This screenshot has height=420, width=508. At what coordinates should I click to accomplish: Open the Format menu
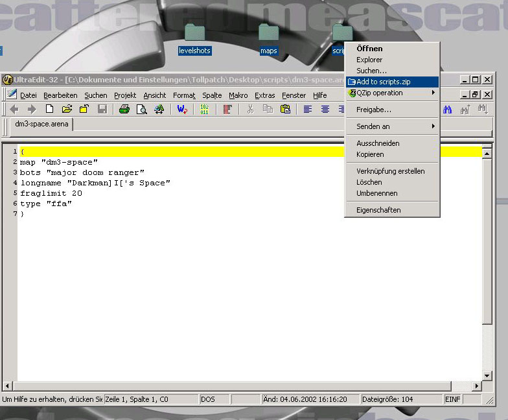coord(184,95)
